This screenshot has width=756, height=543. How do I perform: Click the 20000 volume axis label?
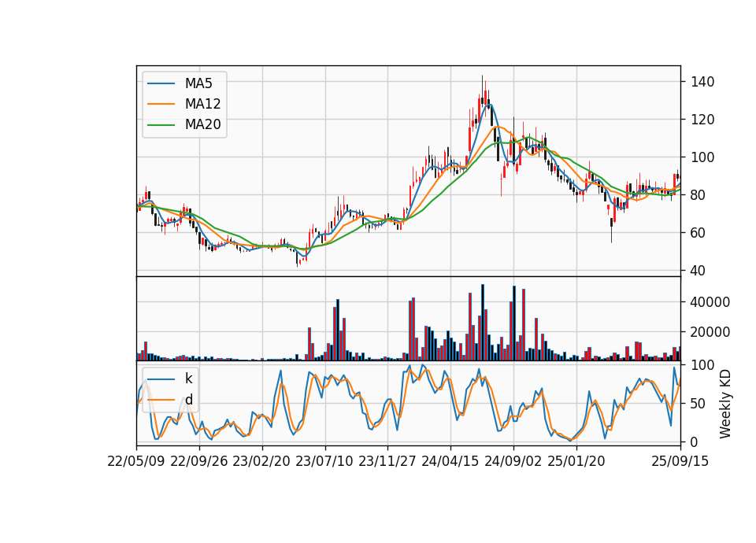coord(710,332)
